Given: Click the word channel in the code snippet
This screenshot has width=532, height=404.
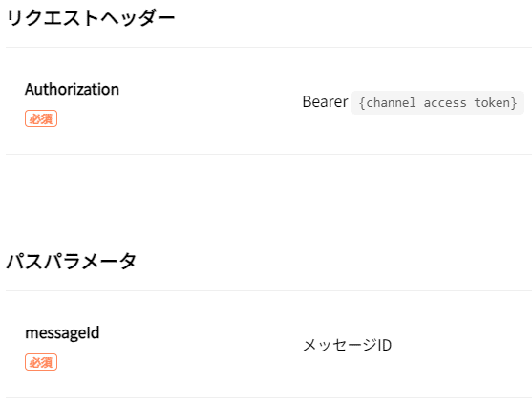Looking at the screenshot, I should click(391, 102).
